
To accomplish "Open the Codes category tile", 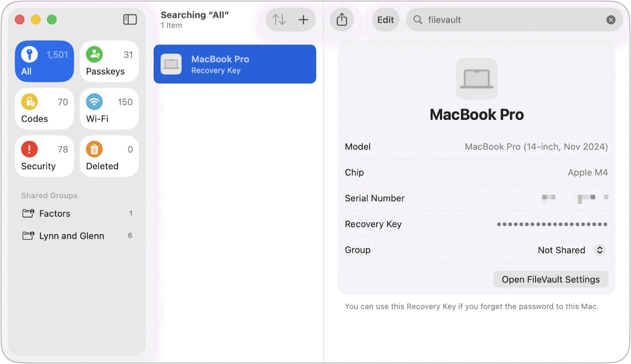I will click(44, 109).
